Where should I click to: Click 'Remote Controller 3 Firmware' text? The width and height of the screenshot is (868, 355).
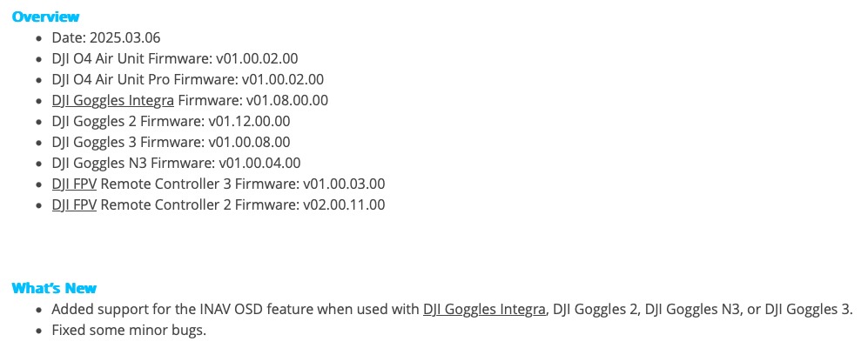tap(198, 184)
